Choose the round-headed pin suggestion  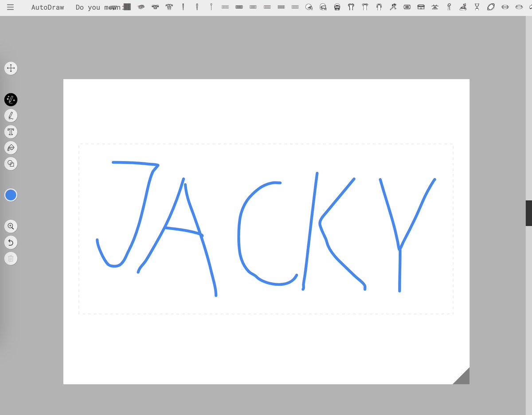click(x=211, y=7)
